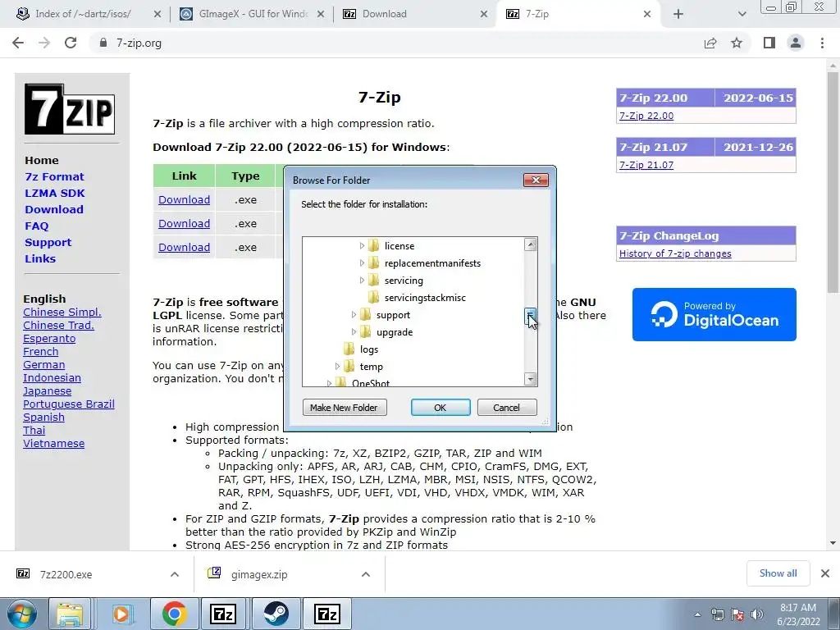Click folder tree scrollbar up arrow
840x630 pixels.
pyautogui.click(x=531, y=244)
